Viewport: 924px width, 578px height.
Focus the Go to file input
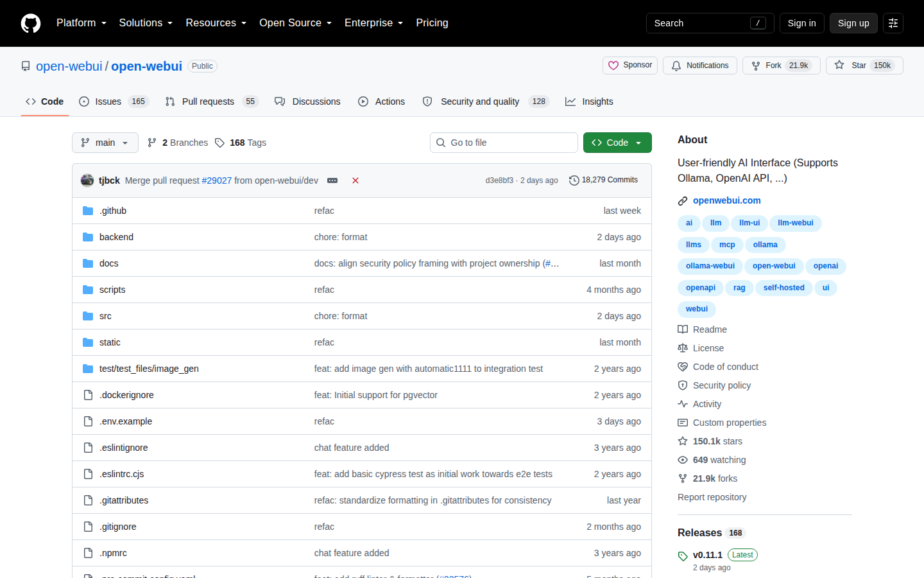[x=504, y=143]
